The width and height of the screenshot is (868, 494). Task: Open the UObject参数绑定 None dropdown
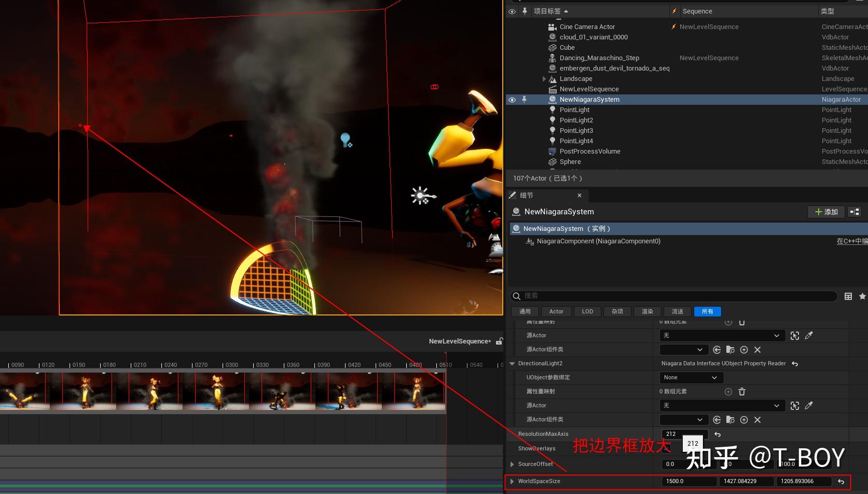click(691, 378)
